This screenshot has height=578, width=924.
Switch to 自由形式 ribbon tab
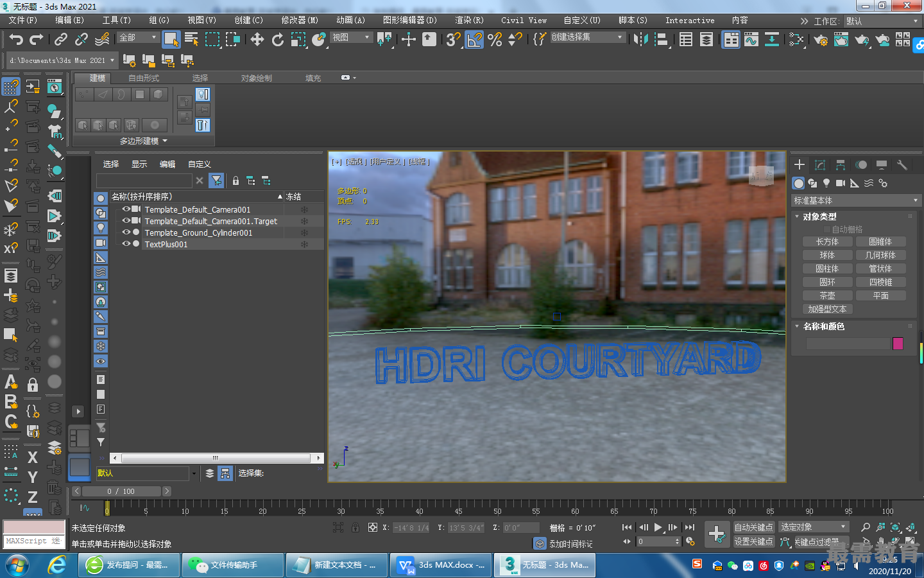(x=144, y=78)
